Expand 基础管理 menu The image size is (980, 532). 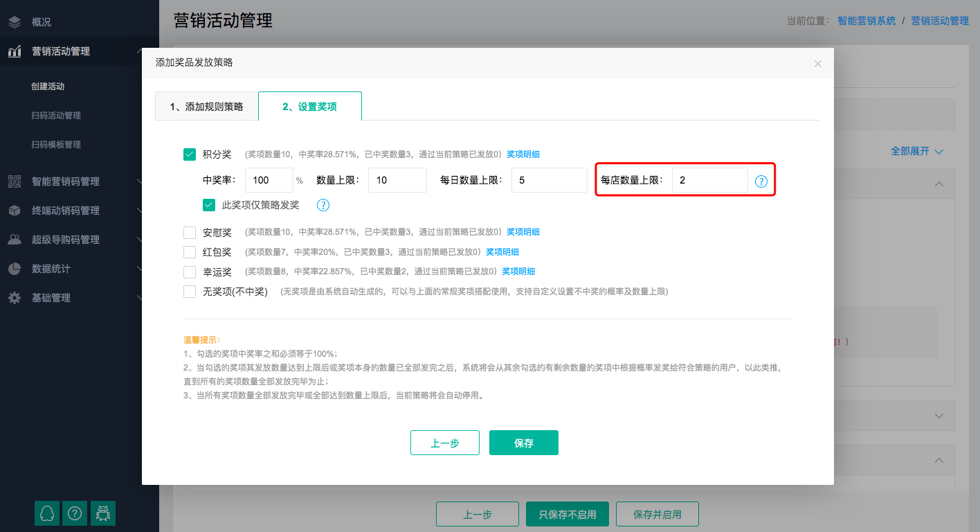(x=51, y=298)
